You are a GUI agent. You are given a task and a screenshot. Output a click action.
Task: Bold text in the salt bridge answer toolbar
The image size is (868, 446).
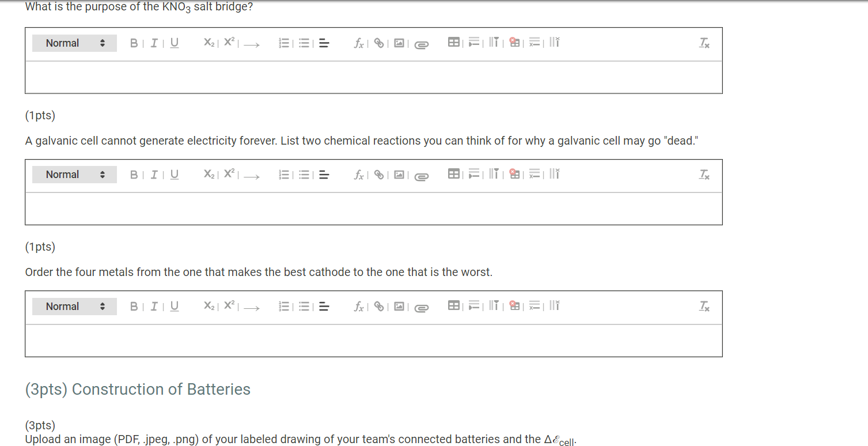click(x=134, y=43)
